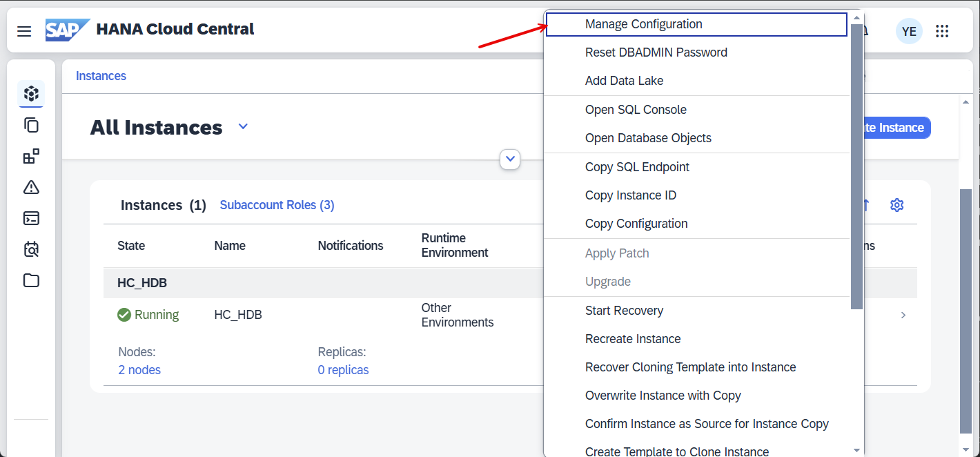Select Copy SQL Endpoint
Viewport: 980px width, 457px height.
point(696,167)
